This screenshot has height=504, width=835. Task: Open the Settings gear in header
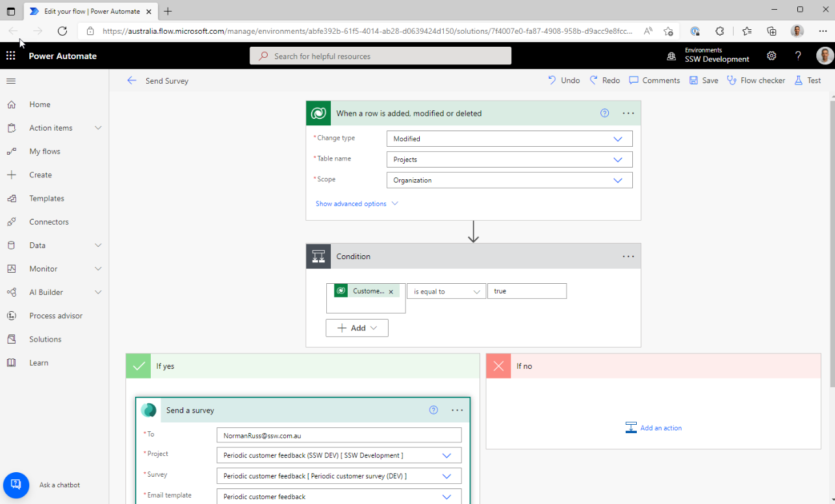click(x=771, y=56)
